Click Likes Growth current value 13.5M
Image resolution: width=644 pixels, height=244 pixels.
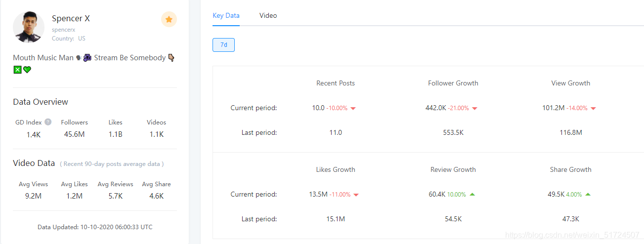(318, 194)
